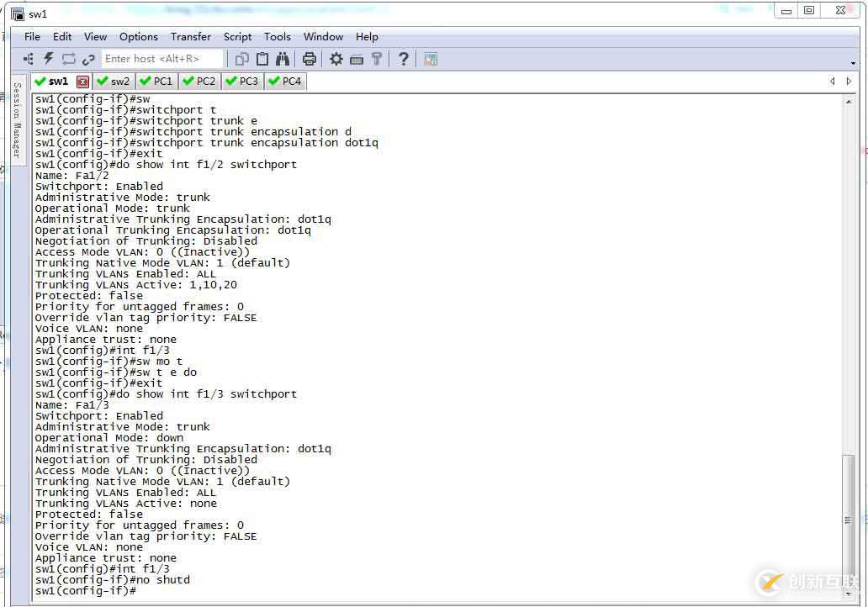
Task: Switch to the sw2 session tab
Action: 114,82
